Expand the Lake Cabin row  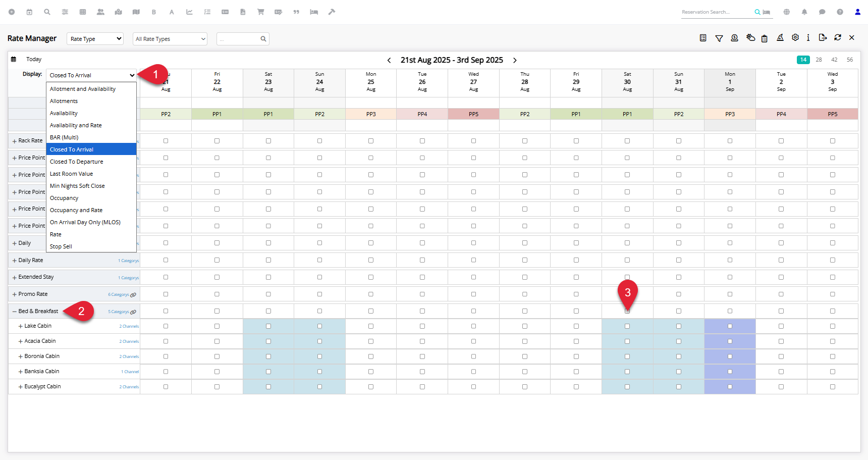[21, 326]
